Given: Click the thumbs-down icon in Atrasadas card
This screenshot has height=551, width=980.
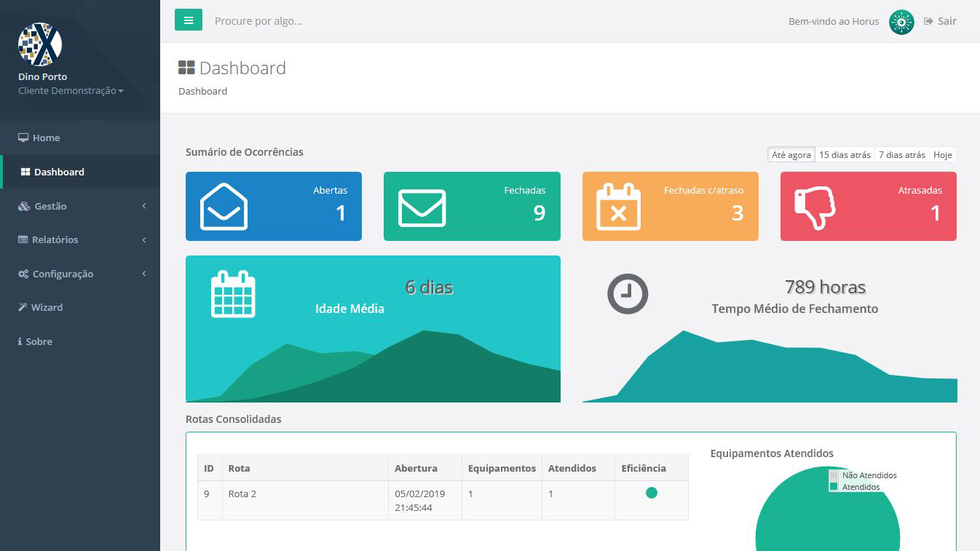Looking at the screenshot, I should click(815, 208).
